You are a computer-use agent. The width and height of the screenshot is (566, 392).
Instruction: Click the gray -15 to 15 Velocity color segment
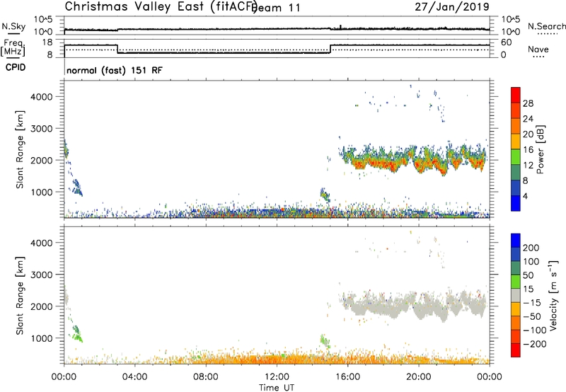(516, 296)
